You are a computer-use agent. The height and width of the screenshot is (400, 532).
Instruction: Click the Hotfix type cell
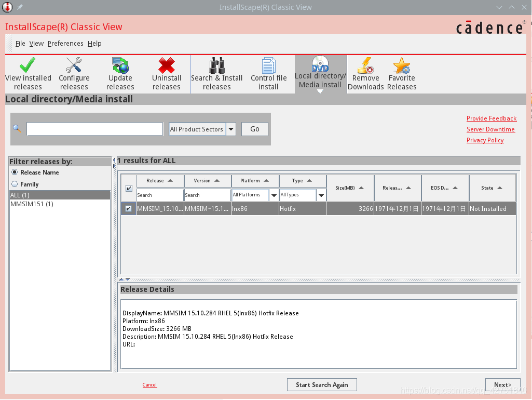click(x=302, y=209)
